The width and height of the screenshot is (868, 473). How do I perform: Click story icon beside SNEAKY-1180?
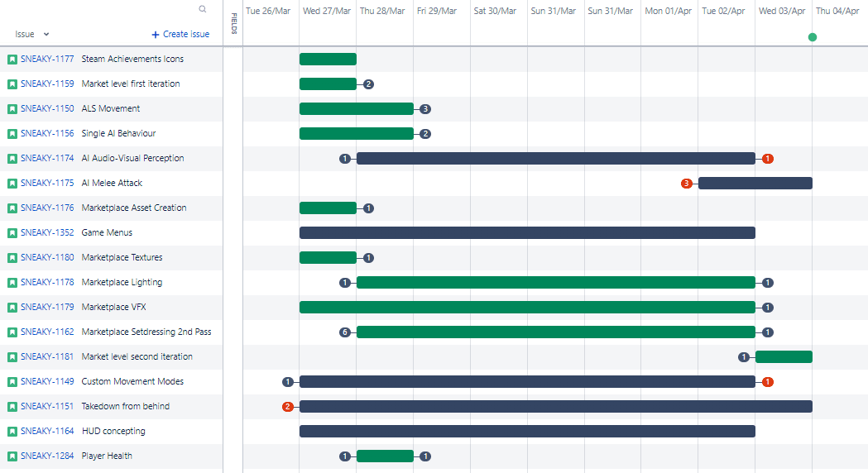12,258
